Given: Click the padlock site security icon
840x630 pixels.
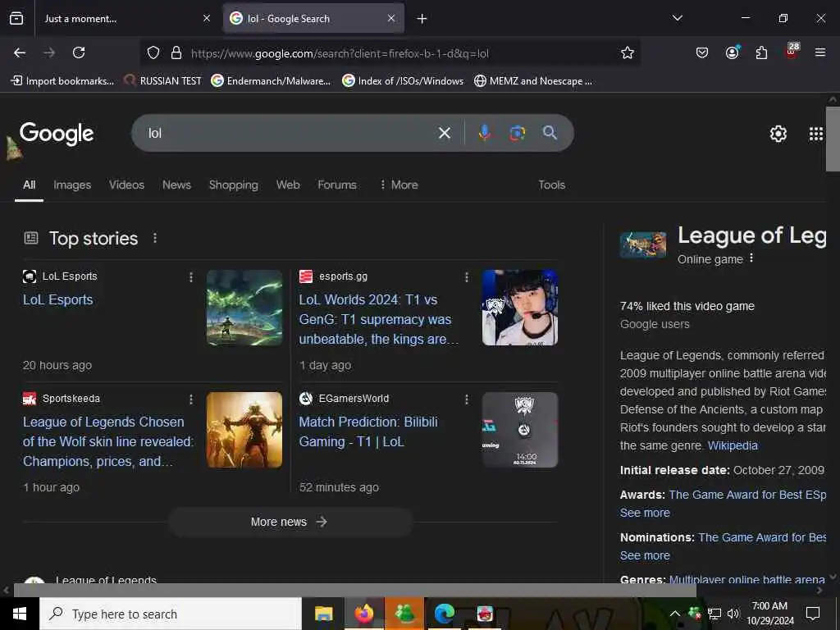Looking at the screenshot, I should click(176, 53).
